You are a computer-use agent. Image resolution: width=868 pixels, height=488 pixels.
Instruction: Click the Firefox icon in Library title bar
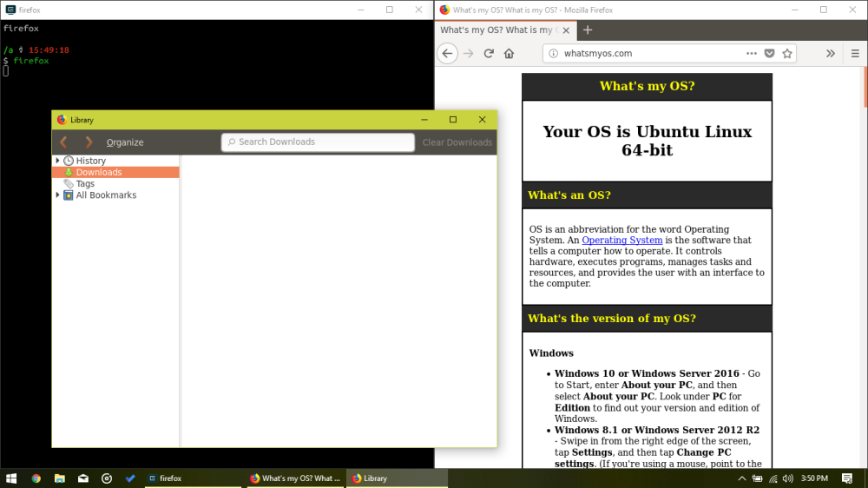coord(62,120)
